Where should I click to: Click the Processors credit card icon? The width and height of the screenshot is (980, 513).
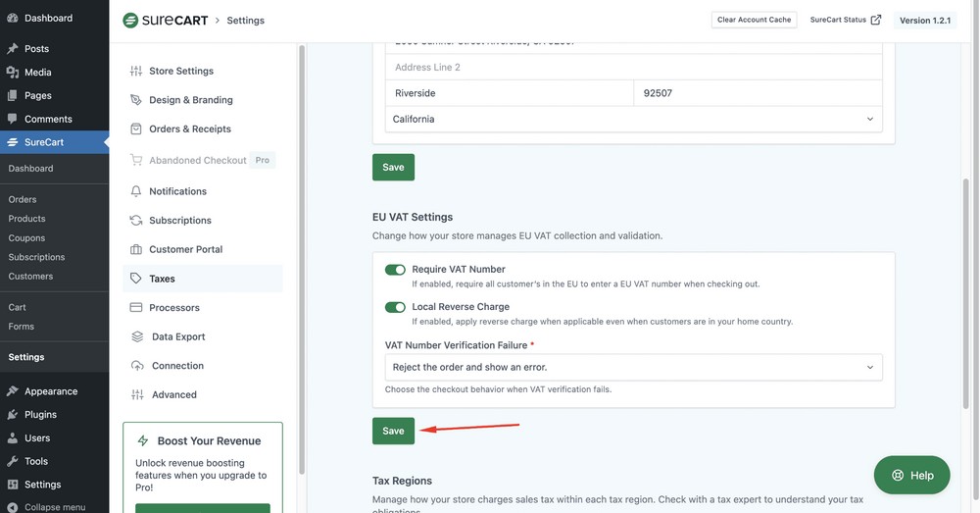click(x=136, y=308)
